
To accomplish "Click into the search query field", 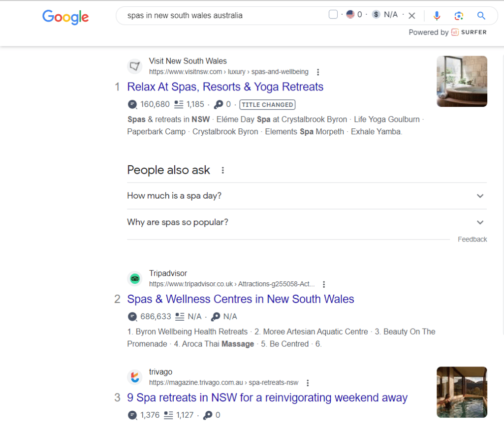I will click(x=222, y=15).
